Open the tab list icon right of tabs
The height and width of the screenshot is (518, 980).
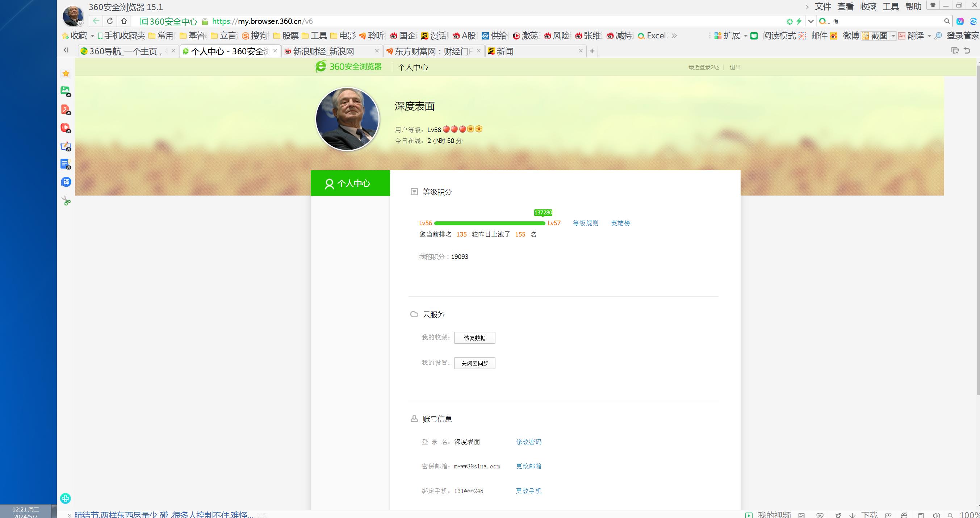[x=955, y=51]
